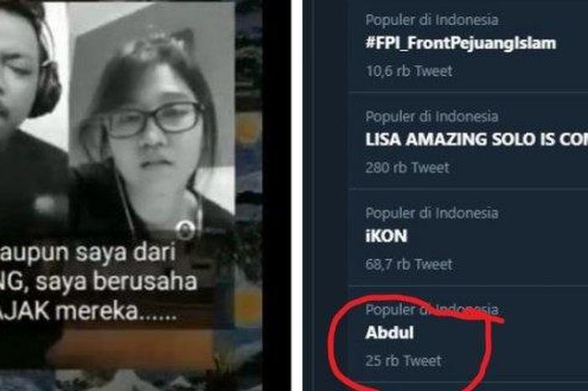Click the 25 rb Tweet count
This screenshot has width=588, height=391.
click(403, 361)
